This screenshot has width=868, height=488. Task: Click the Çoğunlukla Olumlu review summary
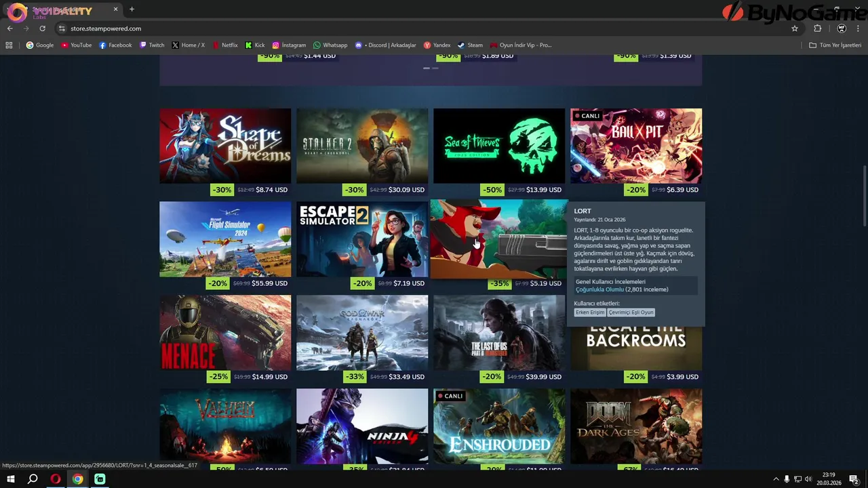(x=599, y=289)
